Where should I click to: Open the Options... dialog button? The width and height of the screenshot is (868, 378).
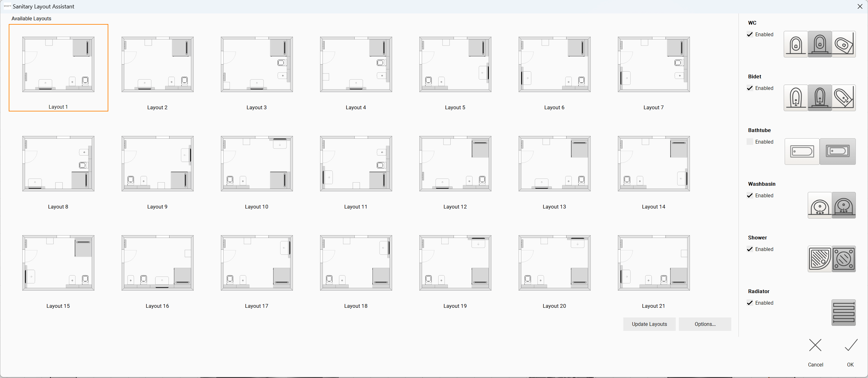click(705, 324)
